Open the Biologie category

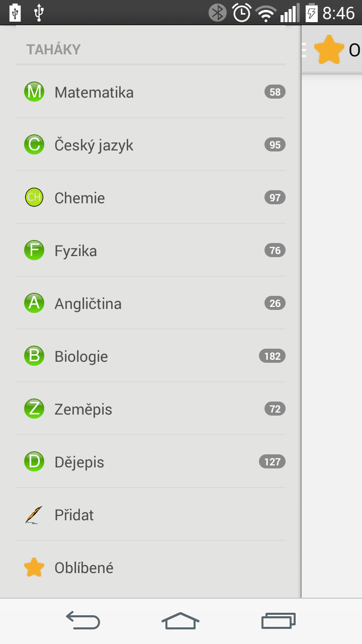[x=151, y=356]
